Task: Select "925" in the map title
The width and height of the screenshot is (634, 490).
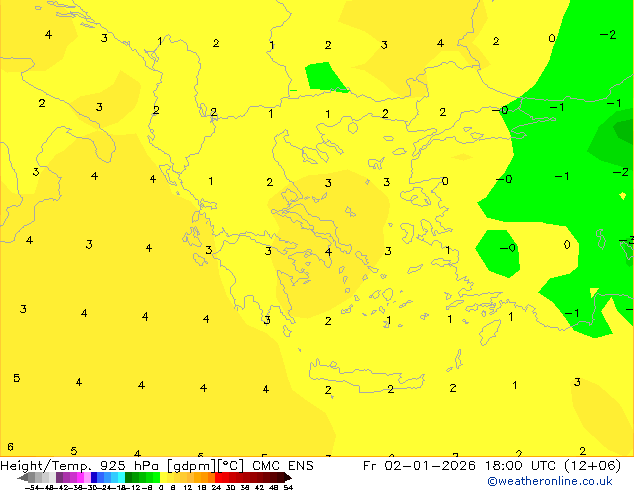Action: (113, 466)
